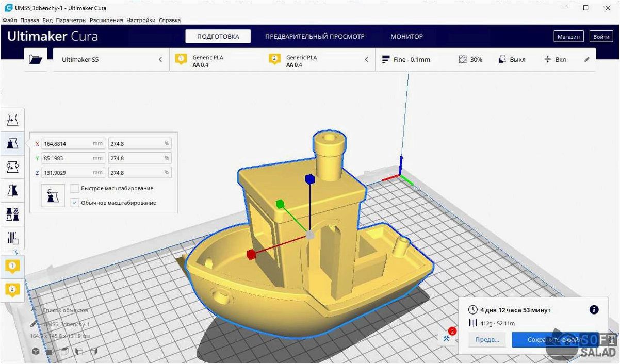Image resolution: width=620 pixels, height=364 pixels.
Task: Click the Y scale percent field
Action: pyautogui.click(x=140, y=158)
